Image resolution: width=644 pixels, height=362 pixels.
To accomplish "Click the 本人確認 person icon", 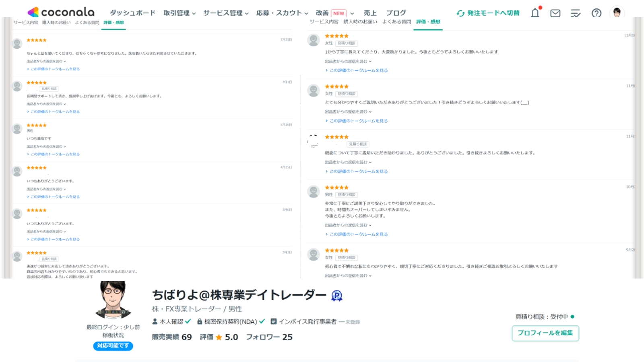I will [154, 321].
